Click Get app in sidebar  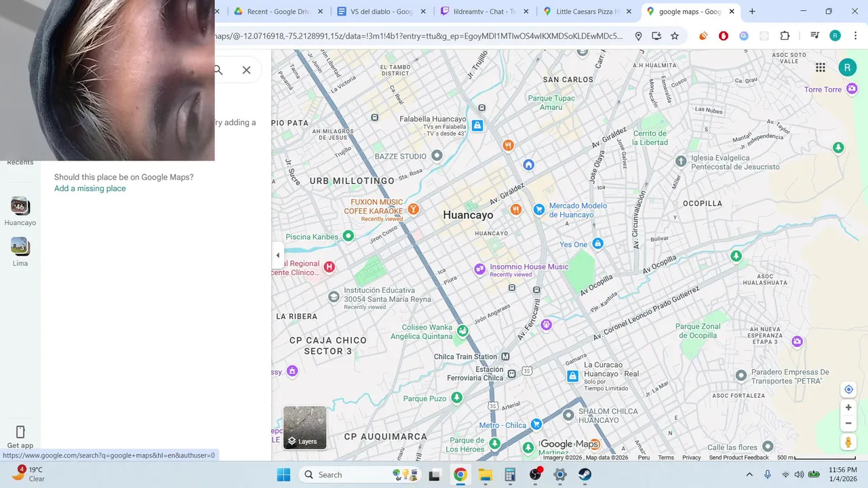(20, 437)
